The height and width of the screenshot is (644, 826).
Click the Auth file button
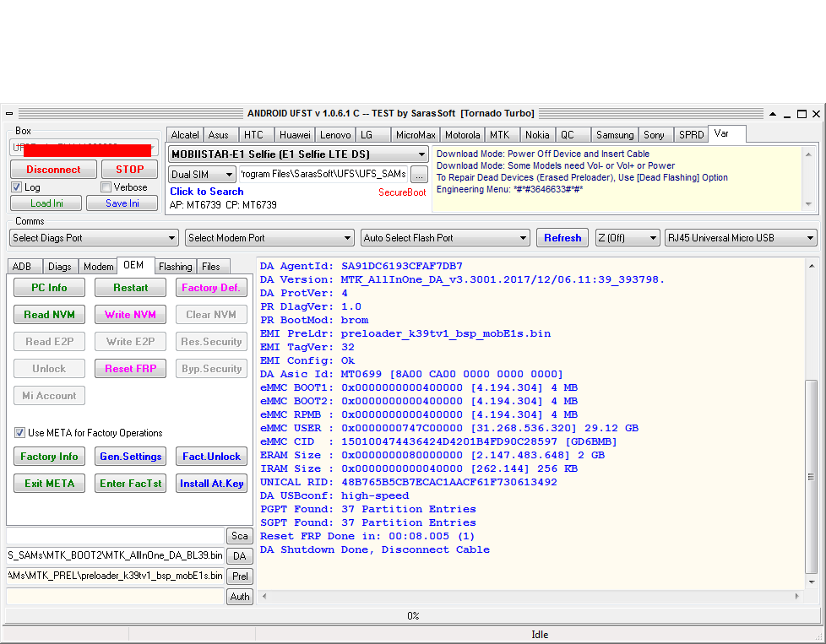point(239,597)
